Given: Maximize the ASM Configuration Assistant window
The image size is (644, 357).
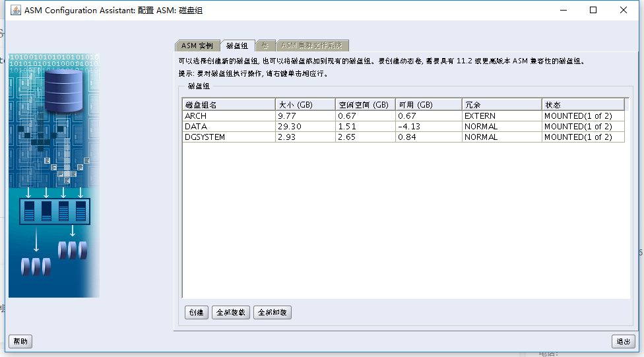Looking at the screenshot, I should point(593,11).
